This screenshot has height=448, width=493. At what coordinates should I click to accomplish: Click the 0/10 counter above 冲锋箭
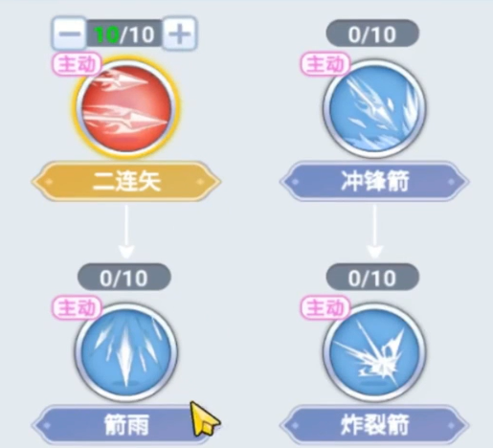372,34
